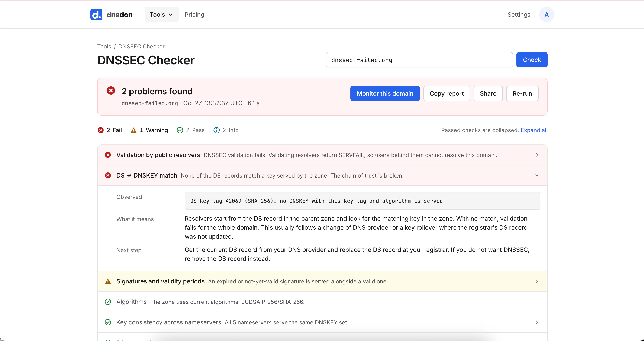Open Settings from the header
This screenshot has width=644, height=341.
click(x=519, y=15)
